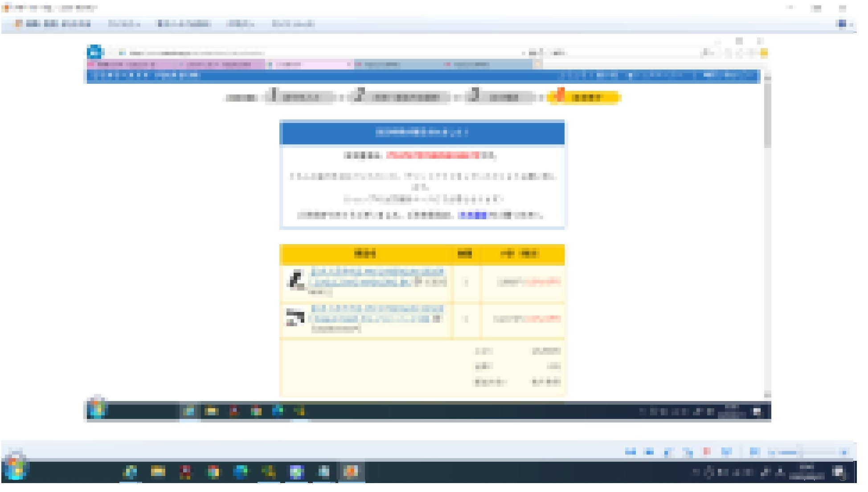Select the third item in viewer menu bar
Image resolution: width=868 pixels, height=492 pixels.
184,24
